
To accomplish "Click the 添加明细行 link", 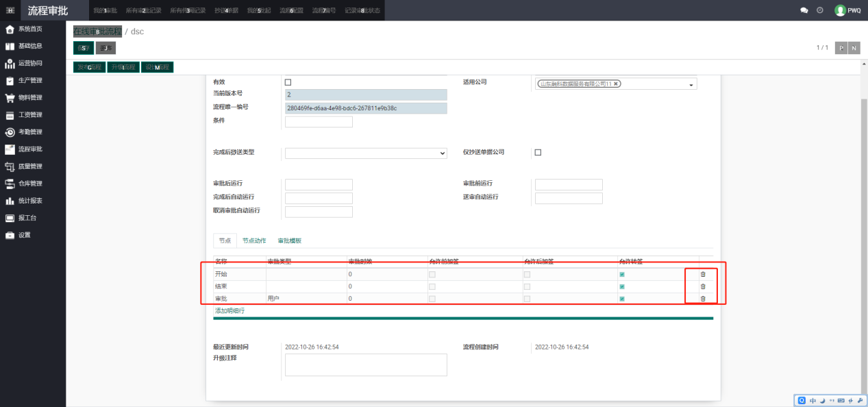I will pyautogui.click(x=230, y=311).
